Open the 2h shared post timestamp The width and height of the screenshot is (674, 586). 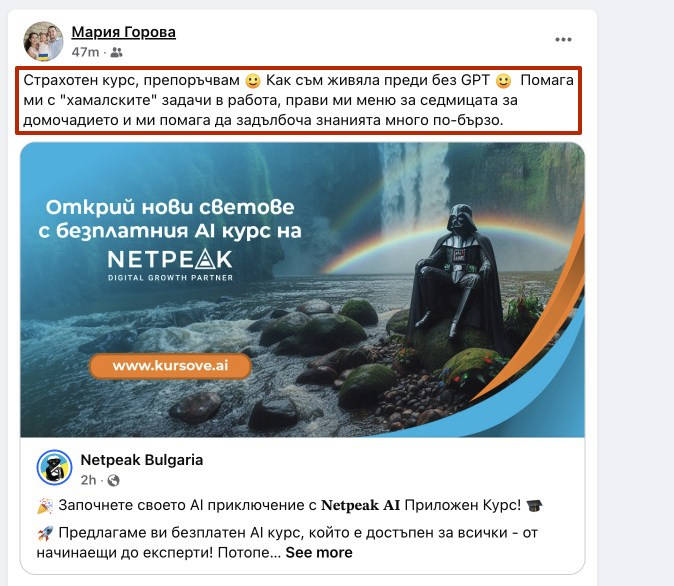pos(88,480)
